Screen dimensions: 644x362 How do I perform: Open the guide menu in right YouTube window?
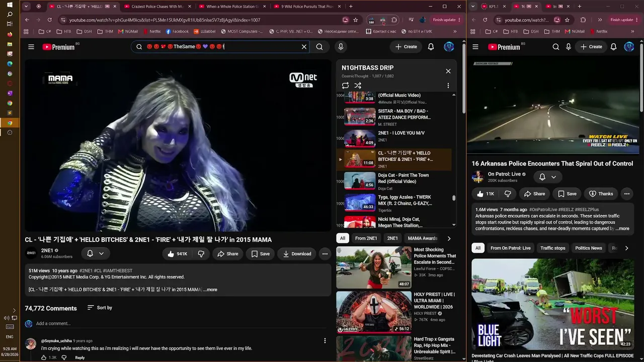475,47
